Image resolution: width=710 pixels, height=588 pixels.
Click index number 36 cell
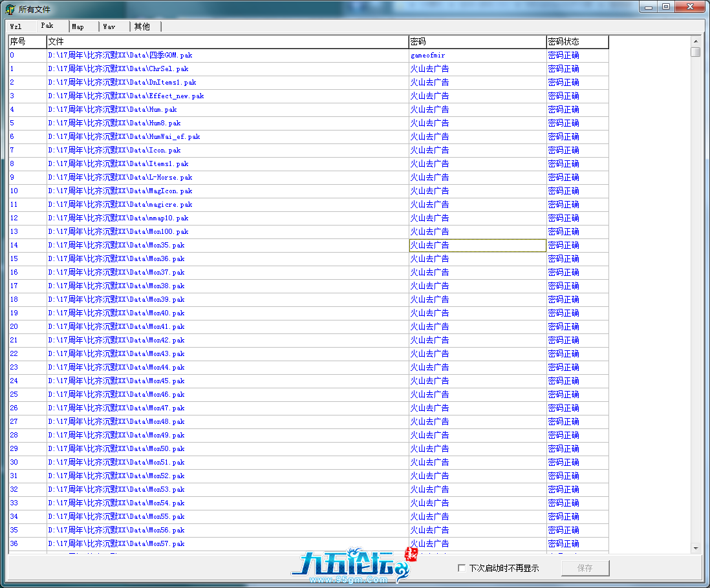28,543
